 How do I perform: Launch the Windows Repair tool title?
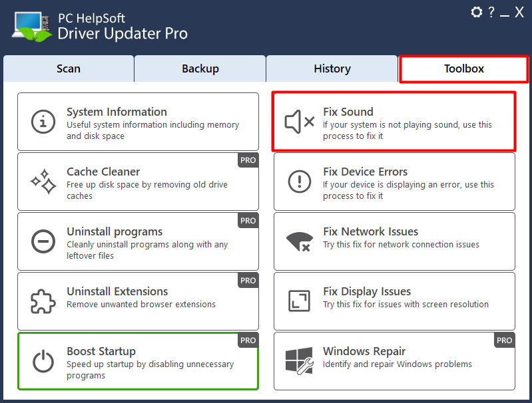point(364,351)
